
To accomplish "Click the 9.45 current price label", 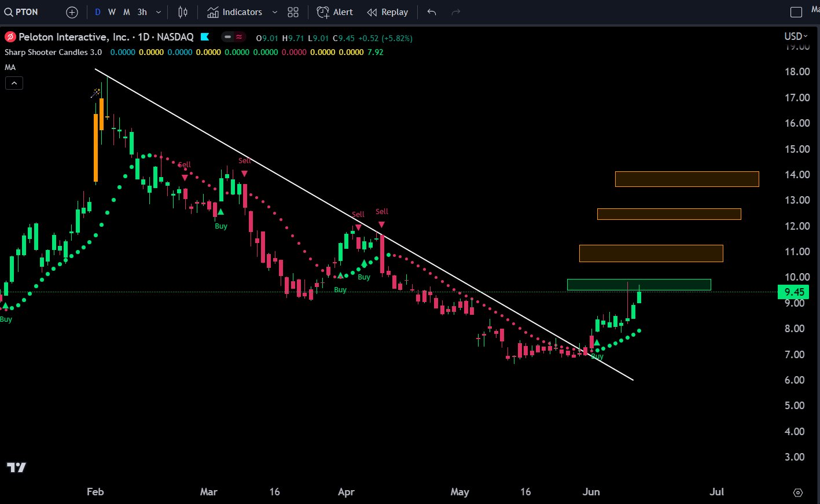I will tap(795, 292).
